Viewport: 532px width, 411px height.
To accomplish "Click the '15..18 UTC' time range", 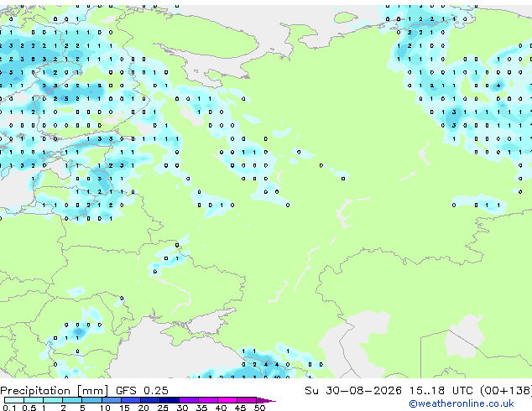I will click(x=441, y=391).
